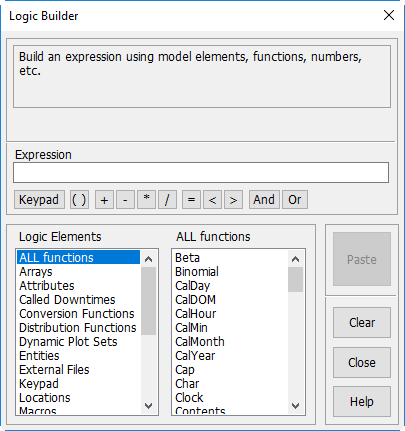Viewport: 405px width, 431px height.
Task: Open Help for Logic Builder
Action: (x=362, y=402)
